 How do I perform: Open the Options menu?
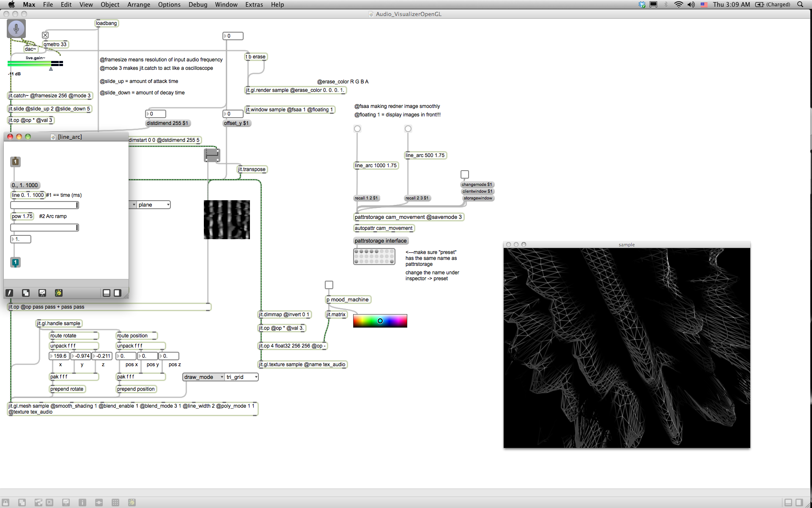169,5
